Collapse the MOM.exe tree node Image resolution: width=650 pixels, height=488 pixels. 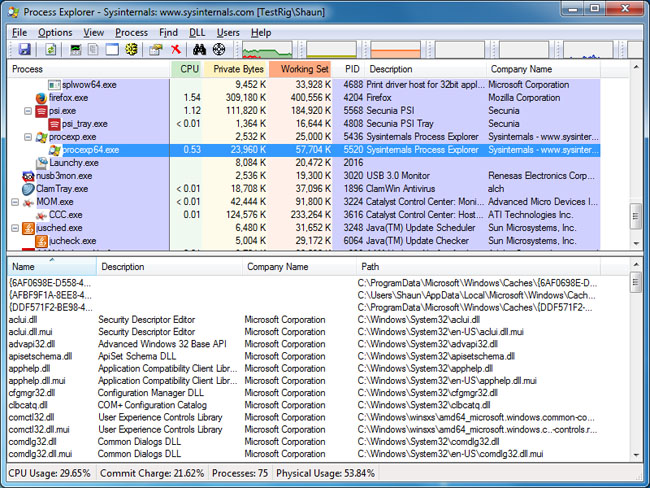[x=15, y=202]
